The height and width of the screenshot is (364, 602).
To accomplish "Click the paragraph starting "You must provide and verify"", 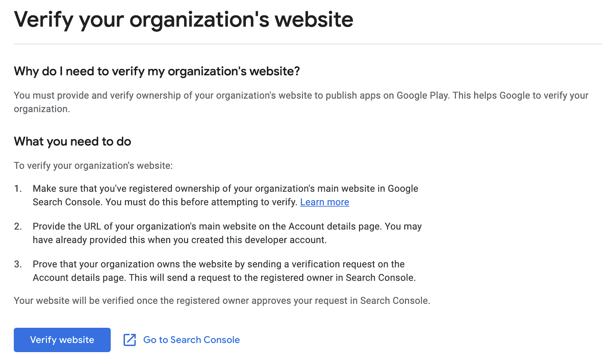I will click(x=301, y=102).
